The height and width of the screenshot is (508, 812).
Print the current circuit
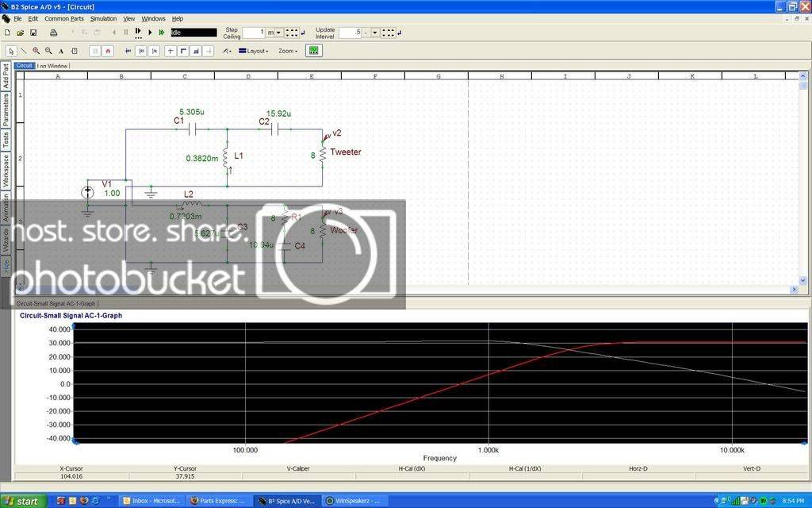click(x=53, y=33)
